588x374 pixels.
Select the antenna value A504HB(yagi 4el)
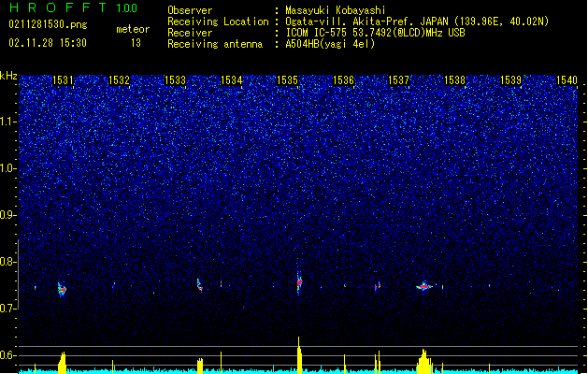coord(330,44)
